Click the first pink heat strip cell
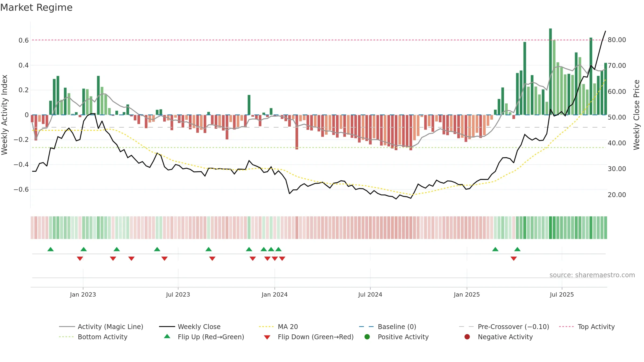Viewport: 644px width, 362px height. tap(32, 228)
